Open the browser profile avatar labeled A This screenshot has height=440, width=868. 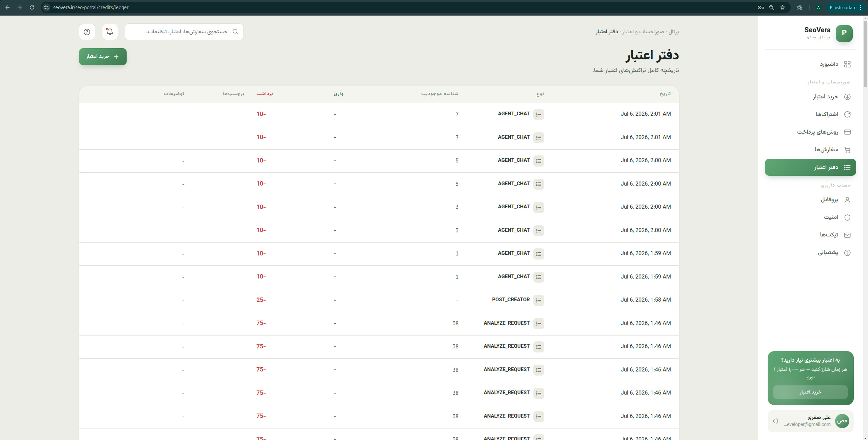click(x=818, y=7)
